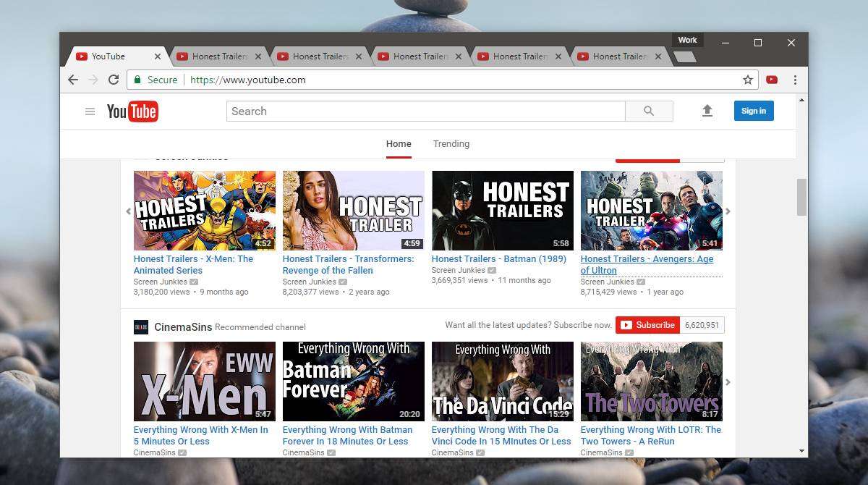Screen dimensions: 868x485
Task: Open Everything Wrong With LOTR Two Towers link
Action: 650,435
